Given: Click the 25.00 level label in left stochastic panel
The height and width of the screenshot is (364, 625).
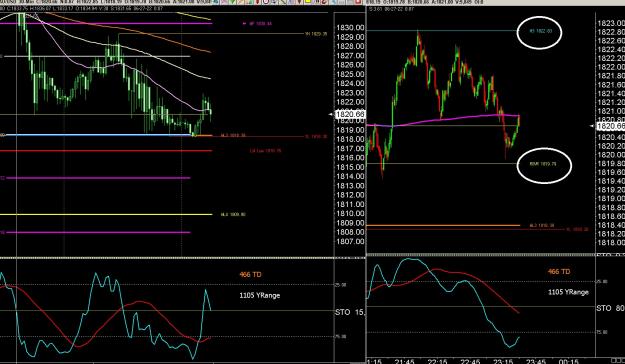Looking at the screenshot, I should click(x=340, y=285).
